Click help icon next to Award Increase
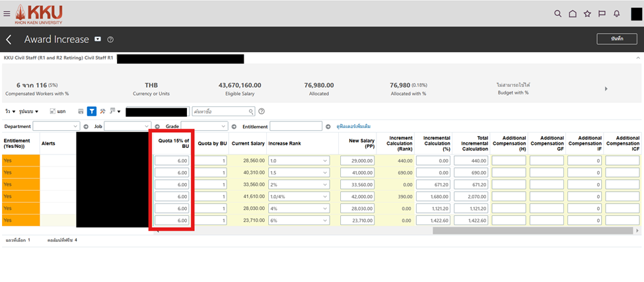 pos(110,40)
